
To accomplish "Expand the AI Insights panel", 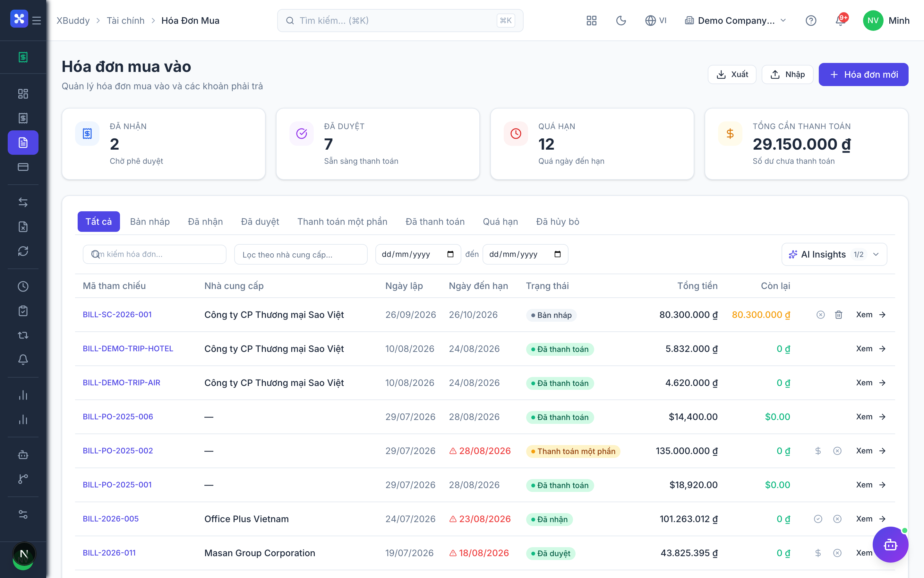I will pos(834,254).
